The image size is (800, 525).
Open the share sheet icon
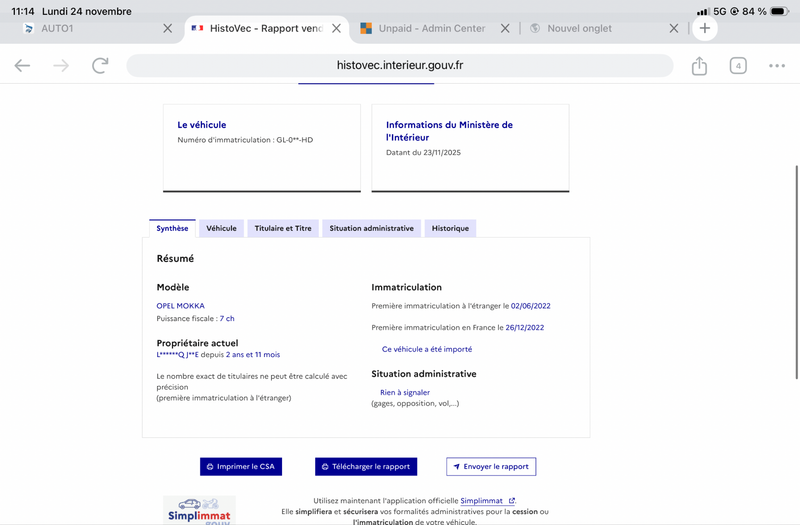coord(699,66)
